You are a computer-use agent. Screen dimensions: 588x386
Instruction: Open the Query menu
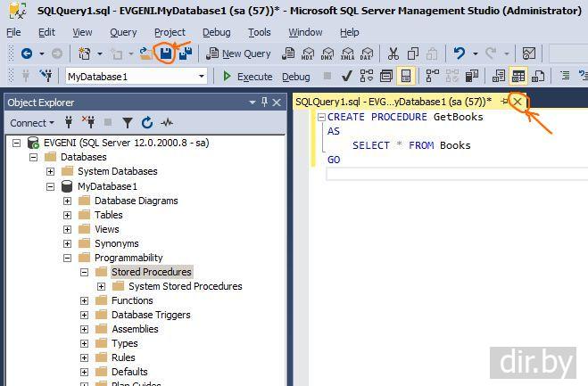click(x=123, y=33)
